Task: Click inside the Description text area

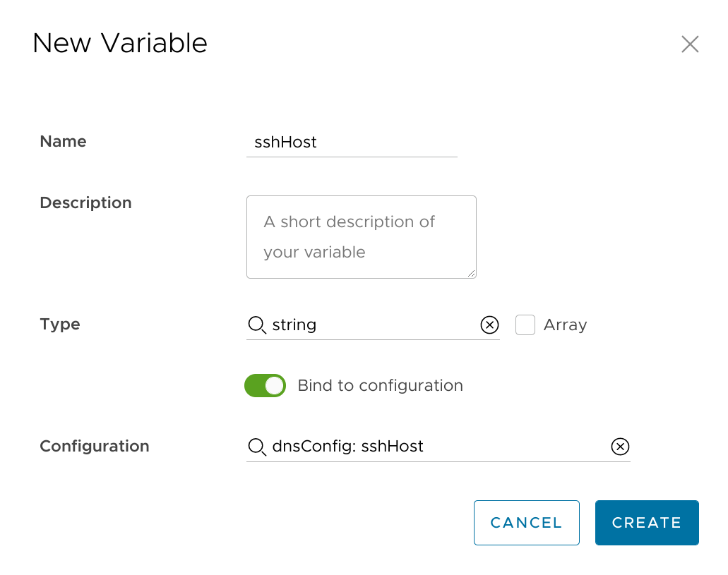Action: point(361,237)
